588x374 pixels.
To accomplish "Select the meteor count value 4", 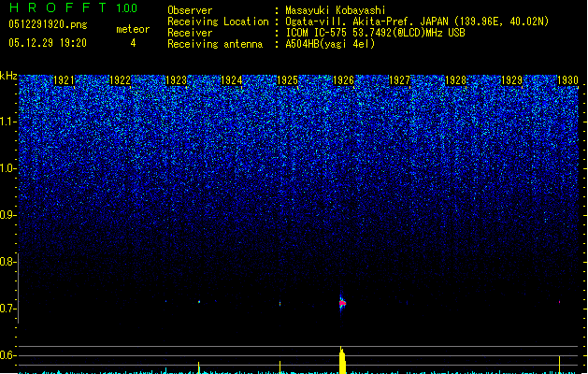I will [133, 43].
